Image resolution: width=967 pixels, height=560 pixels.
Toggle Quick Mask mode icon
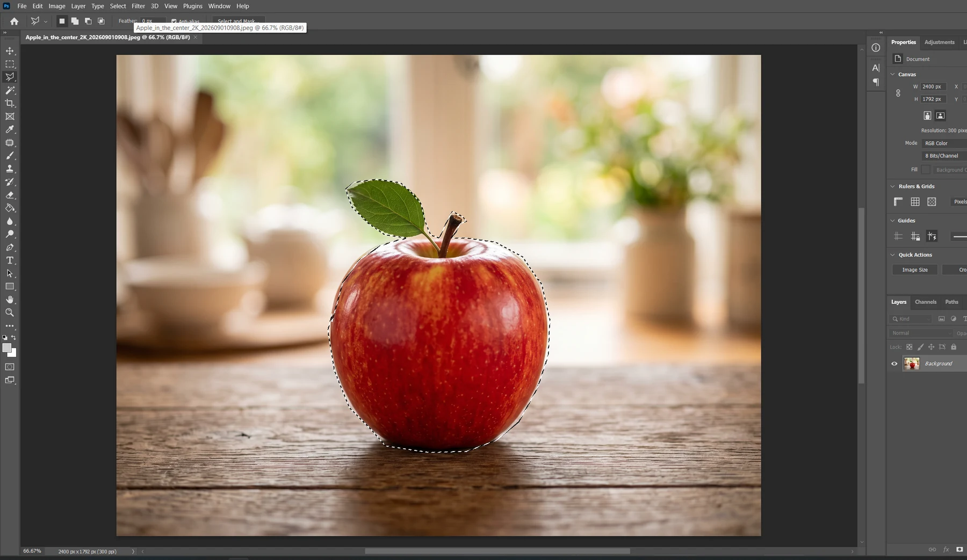point(10,367)
